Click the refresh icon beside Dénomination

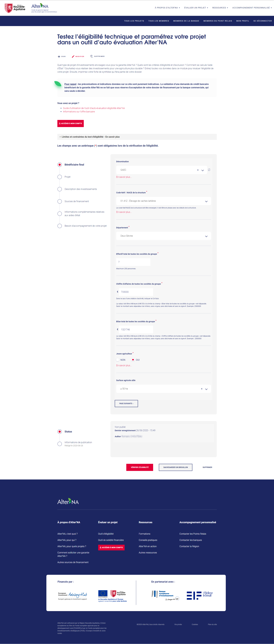(209, 170)
